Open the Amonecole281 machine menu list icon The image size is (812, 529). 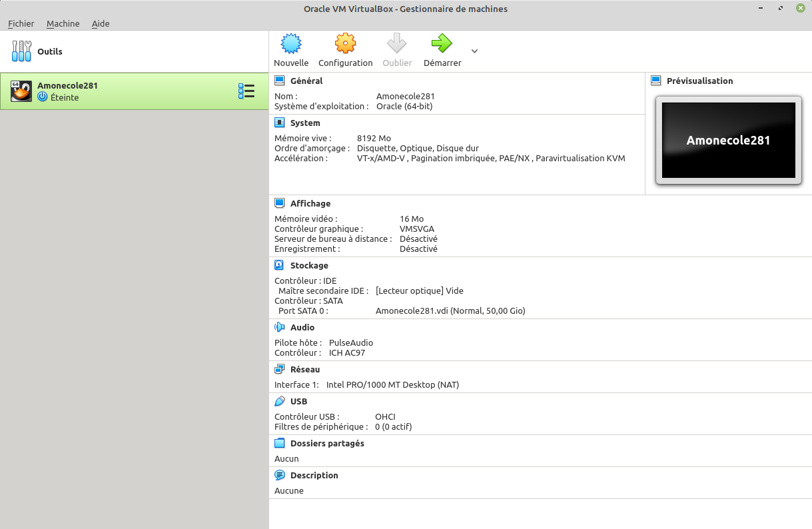(246, 91)
